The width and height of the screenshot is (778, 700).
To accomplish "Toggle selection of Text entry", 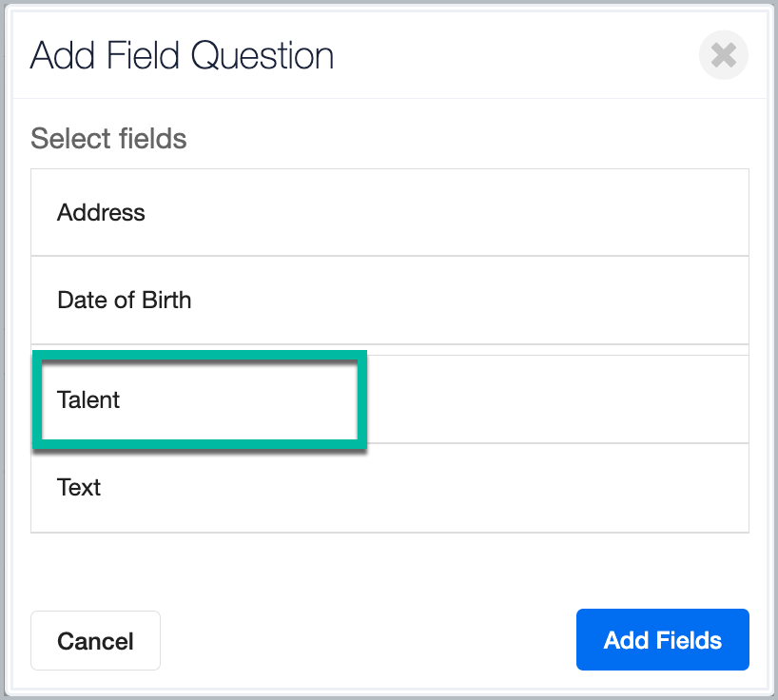I will tap(389, 488).
